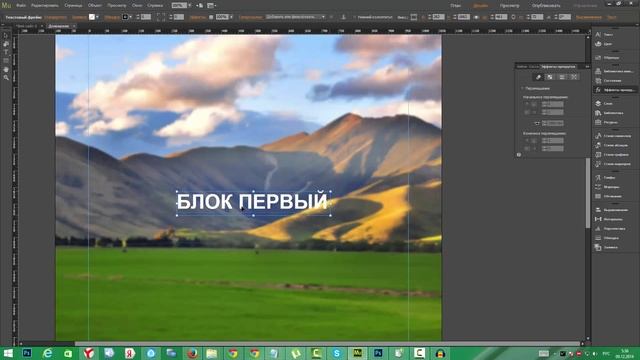Switch to the Дизайн mode
The height and width of the screenshot is (360, 640).
coord(481,6)
